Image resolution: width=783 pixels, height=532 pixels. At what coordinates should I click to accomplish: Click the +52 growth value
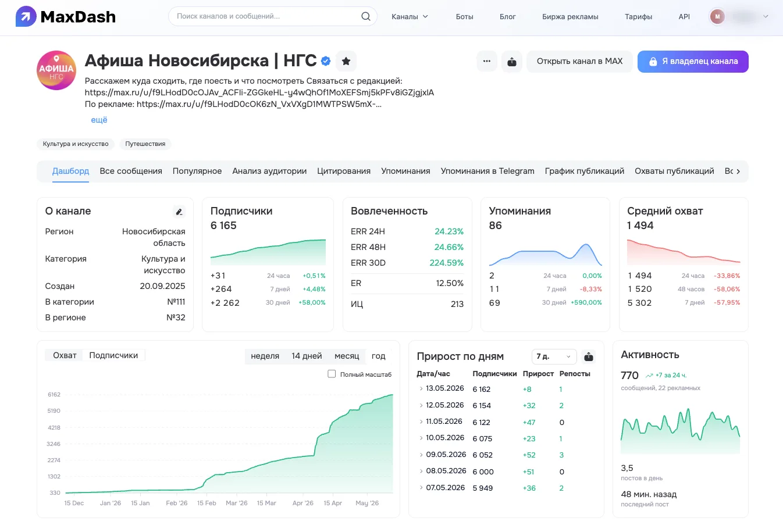pos(529,455)
